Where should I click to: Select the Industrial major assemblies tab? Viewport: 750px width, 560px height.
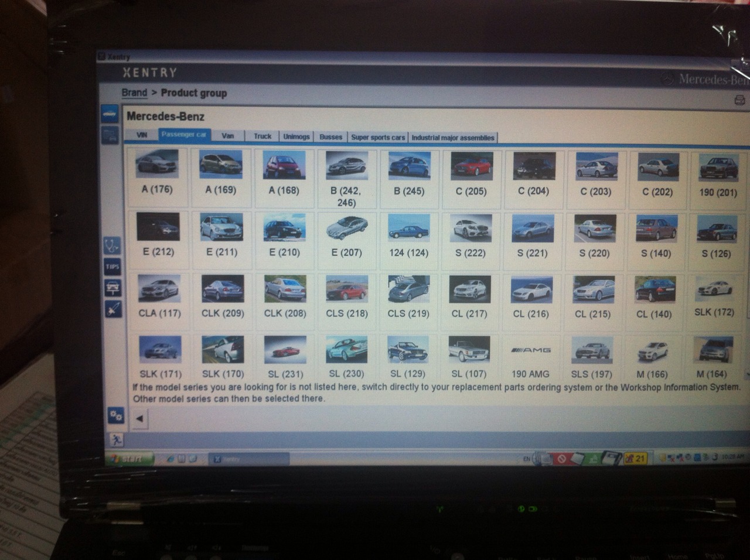click(453, 138)
